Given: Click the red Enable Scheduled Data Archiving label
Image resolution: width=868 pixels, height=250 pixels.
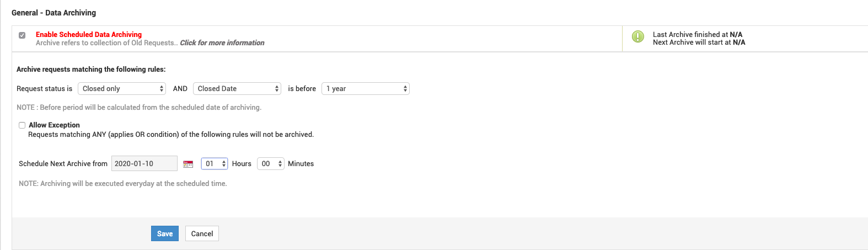Looking at the screenshot, I should [89, 34].
